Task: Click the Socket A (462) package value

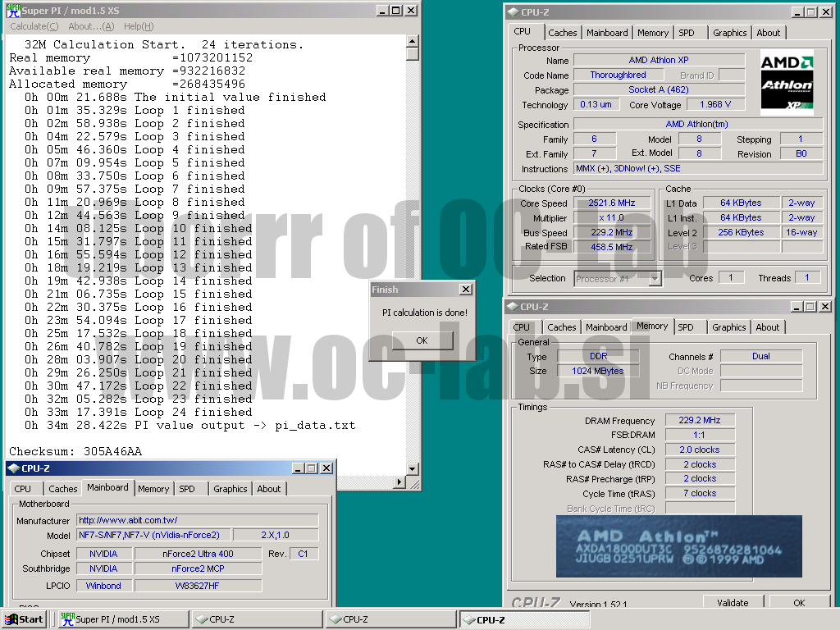Action: pos(659,89)
